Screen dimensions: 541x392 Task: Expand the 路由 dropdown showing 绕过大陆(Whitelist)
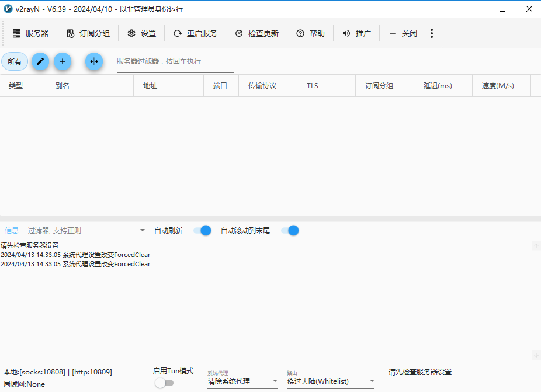coord(331,381)
